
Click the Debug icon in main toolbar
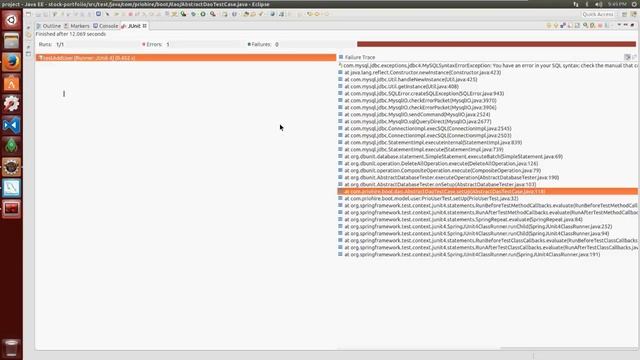[193, 14]
